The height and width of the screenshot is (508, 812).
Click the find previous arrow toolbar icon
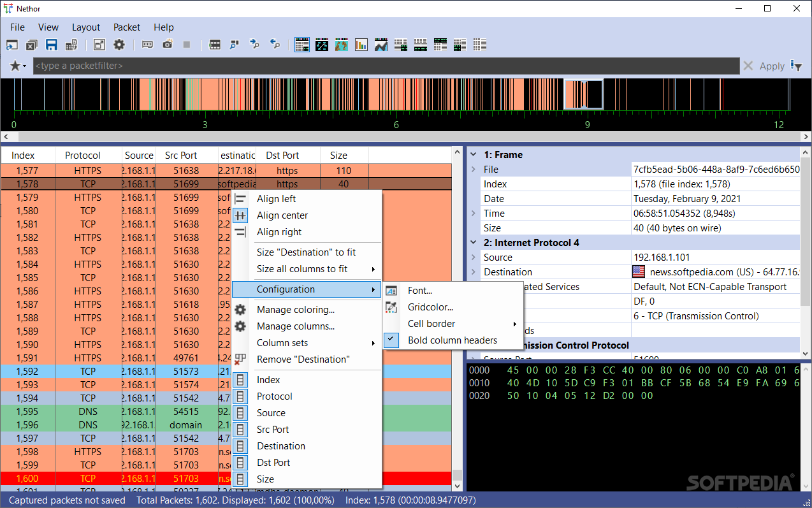275,45
